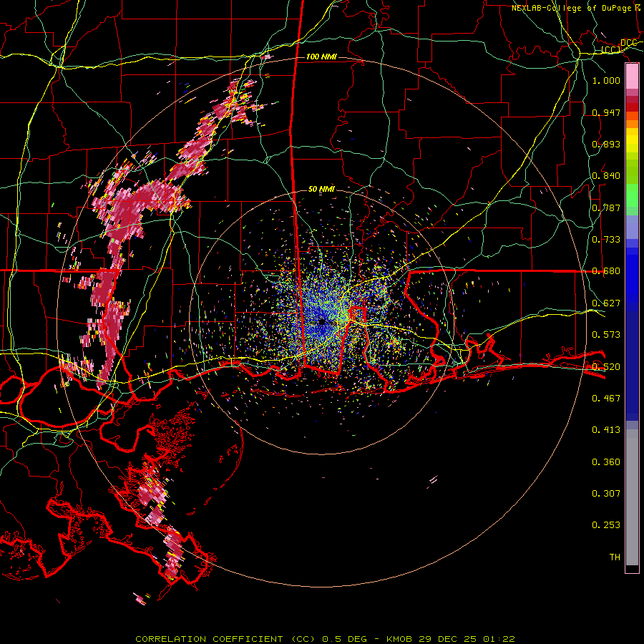Click the 0.520 legend value

pos(606,366)
